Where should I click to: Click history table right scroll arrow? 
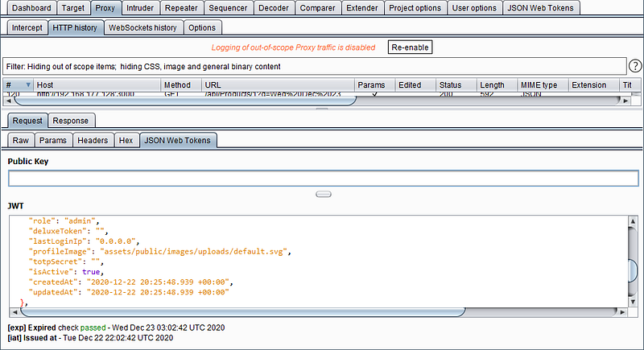click(625, 101)
